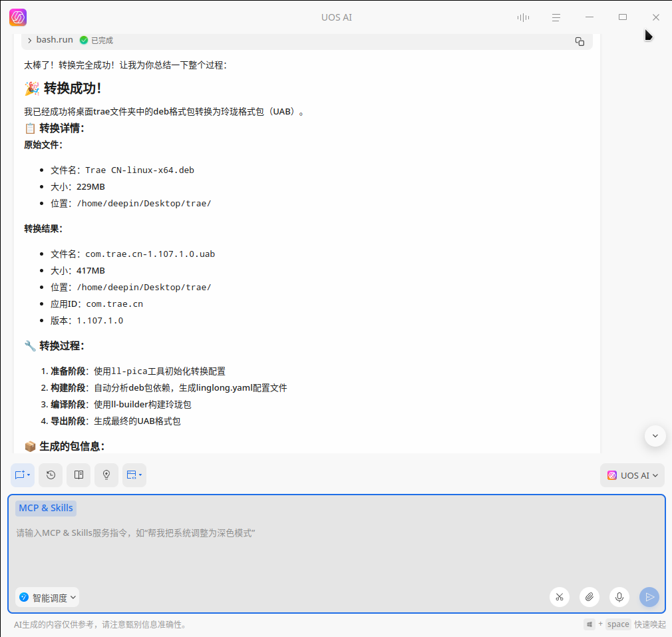Image resolution: width=672 pixels, height=637 pixels.
Task: Expand the bash.run result chevron
Action: coord(29,41)
